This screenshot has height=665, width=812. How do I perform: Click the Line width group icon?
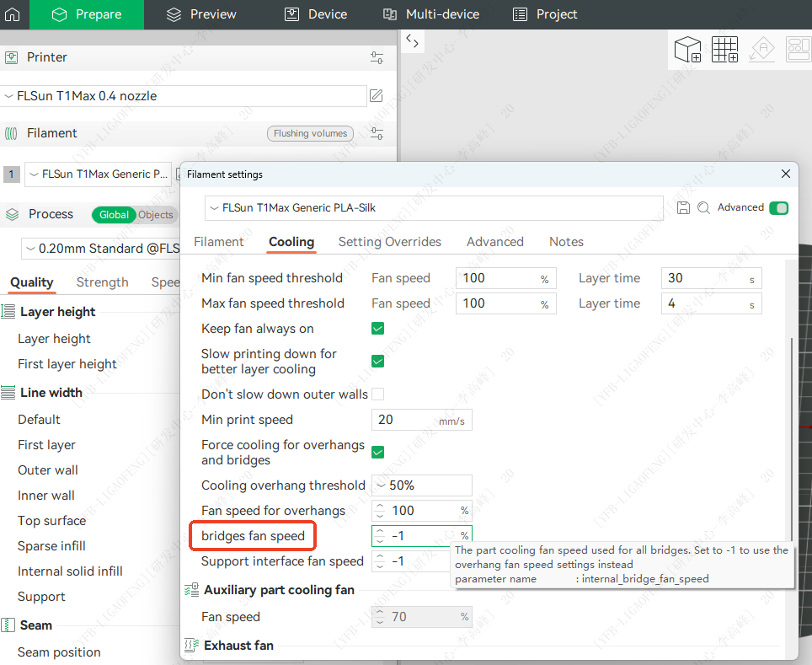(x=8, y=393)
